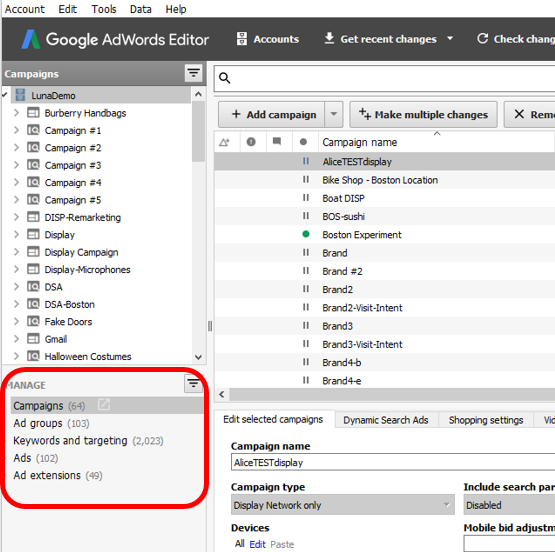Switch to the Shopping settings tab
The height and width of the screenshot is (552, 555).
coord(486,420)
